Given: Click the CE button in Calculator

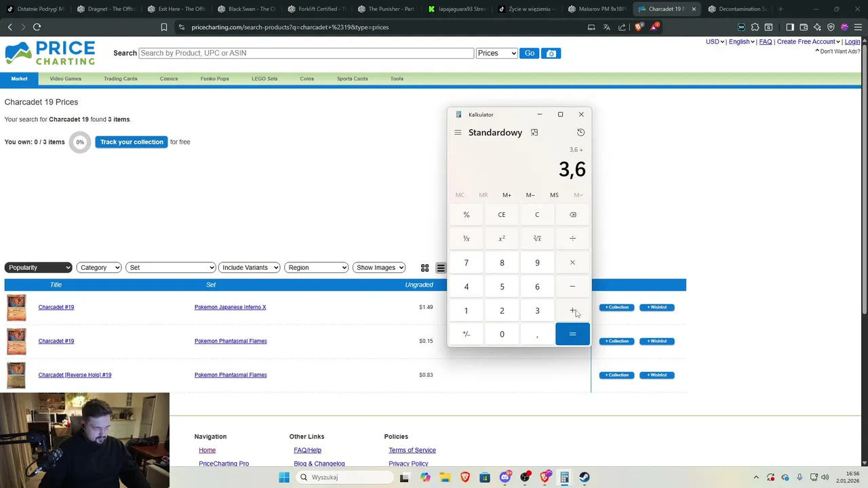Looking at the screenshot, I should pyautogui.click(x=502, y=215).
